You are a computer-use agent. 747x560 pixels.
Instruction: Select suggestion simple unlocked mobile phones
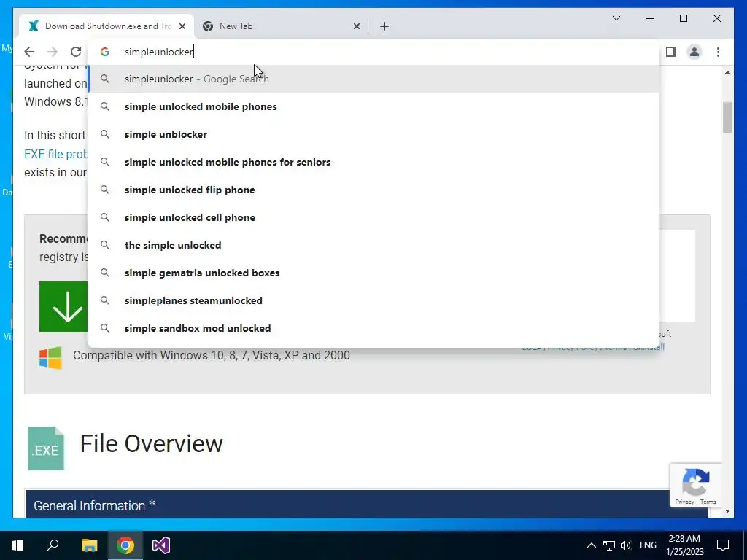pyautogui.click(x=374, y=106)
